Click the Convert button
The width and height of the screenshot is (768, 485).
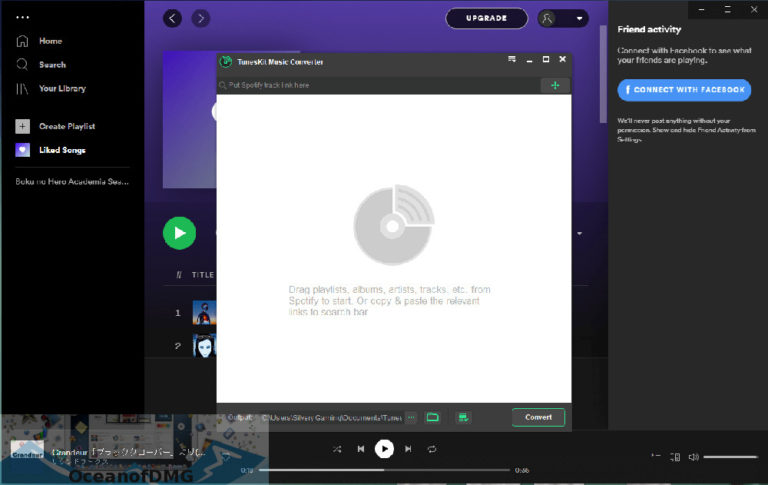tap(538, 417)
